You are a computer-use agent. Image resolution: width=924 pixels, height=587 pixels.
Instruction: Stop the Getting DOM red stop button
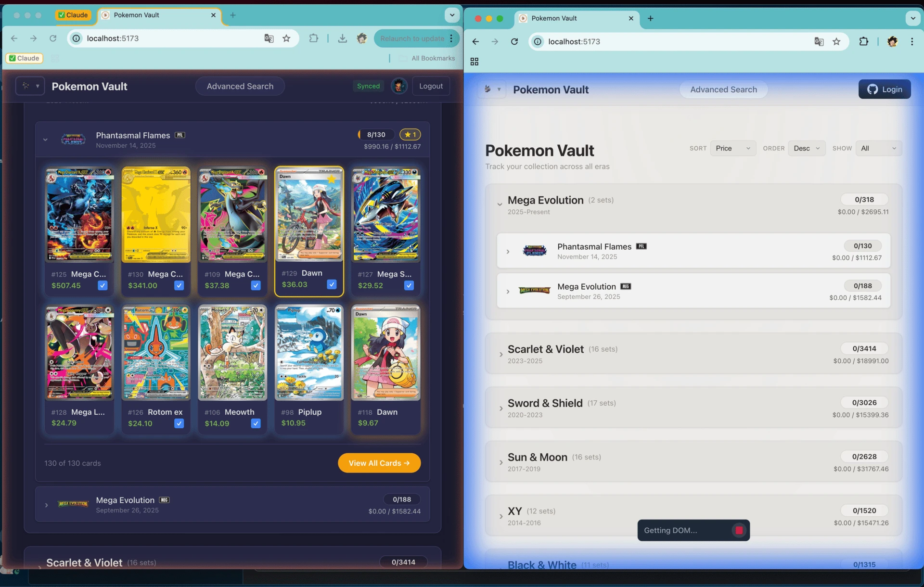click(x=739, y=530)
